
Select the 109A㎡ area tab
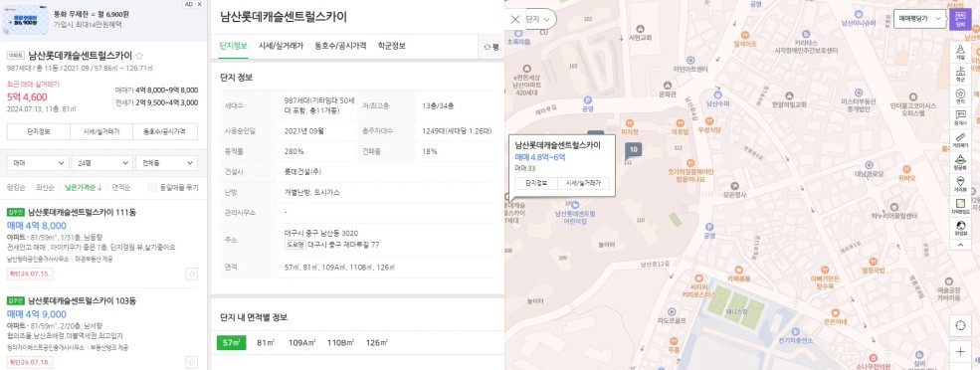301,342
